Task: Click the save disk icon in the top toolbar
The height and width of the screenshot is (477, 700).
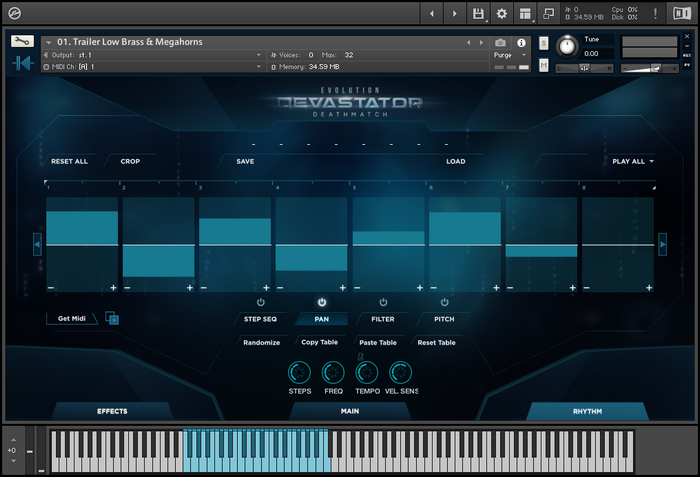Action: pos(479,14)
